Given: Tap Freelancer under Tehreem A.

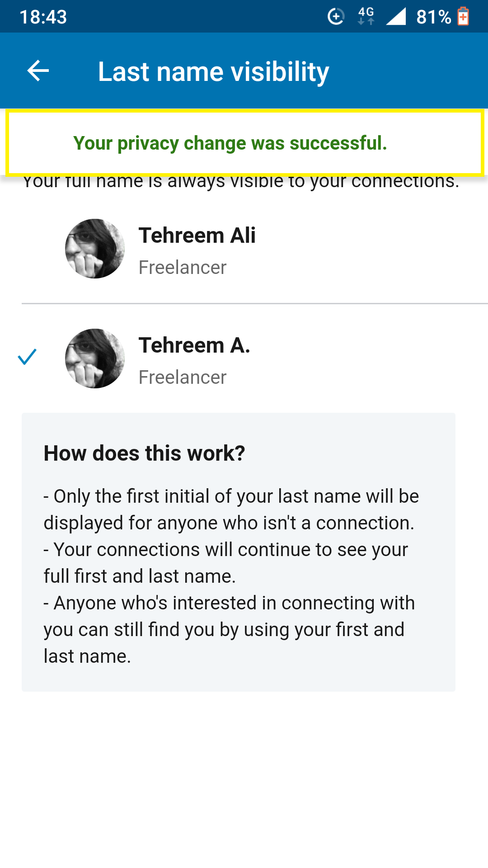Looking at the screenshot, I should [x=183, y=377].
